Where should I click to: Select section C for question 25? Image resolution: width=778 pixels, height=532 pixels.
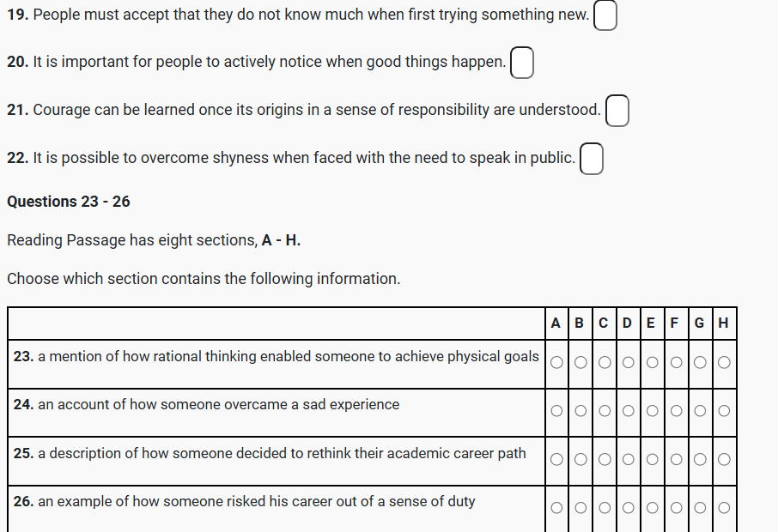tap(605, 459)
